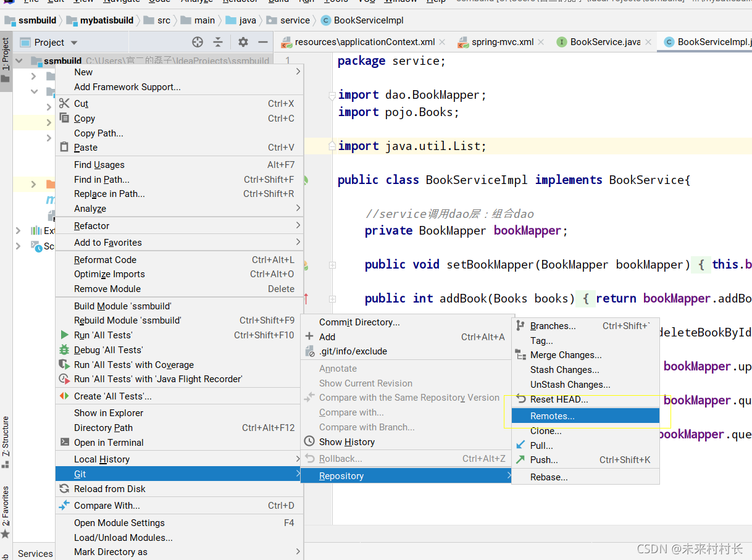Click Commit Directory... in the Git submenu
The height and width of the screenshot is (560, 752).
click(x=407, y=322)
